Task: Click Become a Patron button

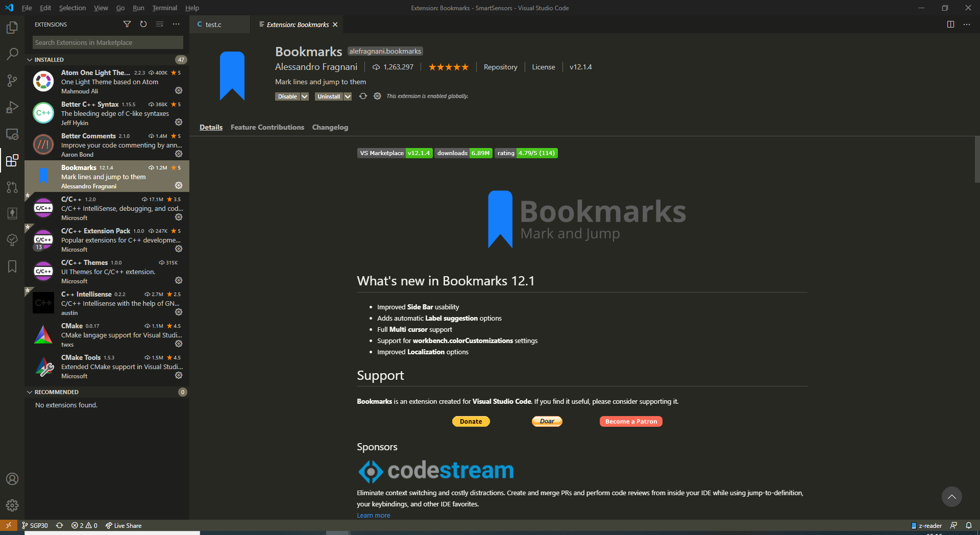Action: [x=631, y=421]
